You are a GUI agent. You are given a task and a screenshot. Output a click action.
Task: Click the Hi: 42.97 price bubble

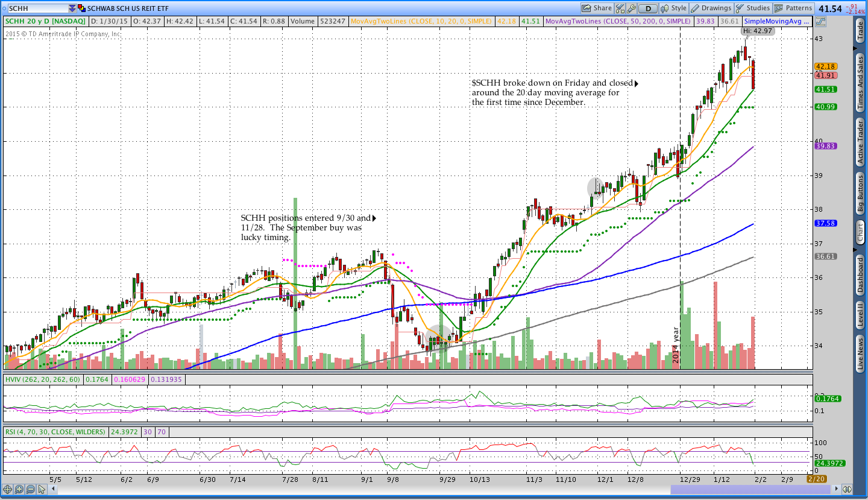pyautogui.click(x=757, y=30)
